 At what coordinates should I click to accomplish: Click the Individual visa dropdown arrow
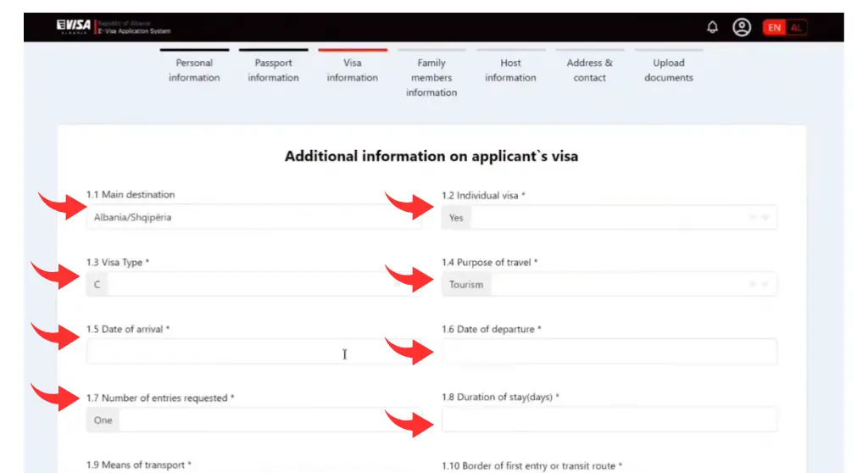point(765,218)
